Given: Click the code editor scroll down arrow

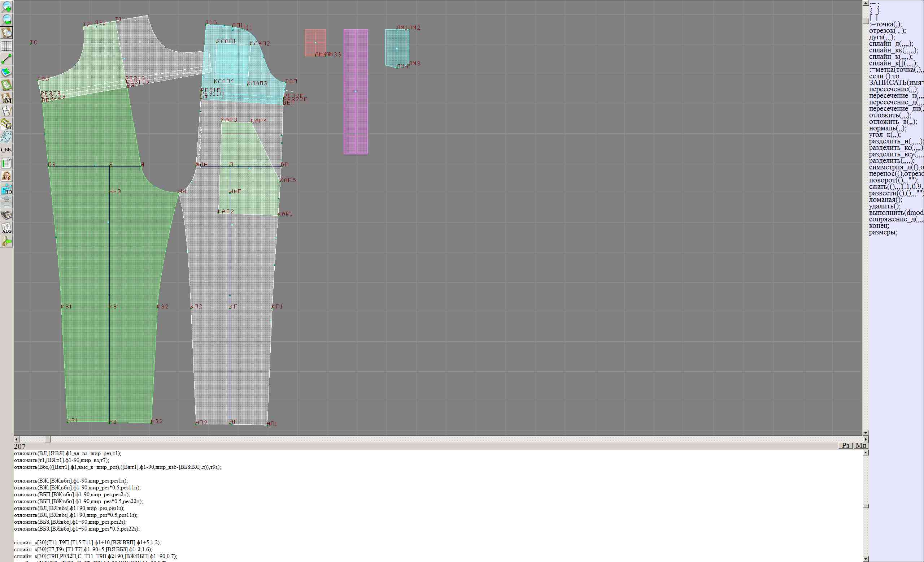Looking at the screenshot, I should click(x=866, y=559).
